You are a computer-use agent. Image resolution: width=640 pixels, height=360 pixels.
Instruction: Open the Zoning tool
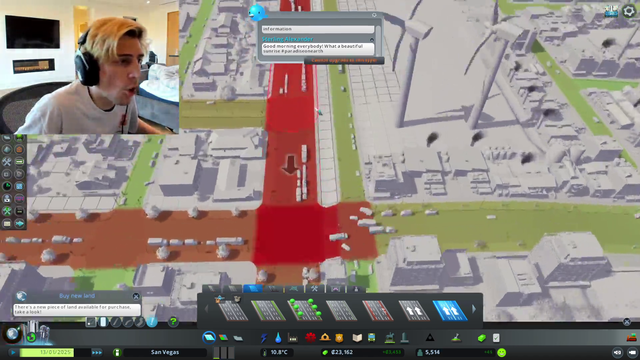pos(223,338)
